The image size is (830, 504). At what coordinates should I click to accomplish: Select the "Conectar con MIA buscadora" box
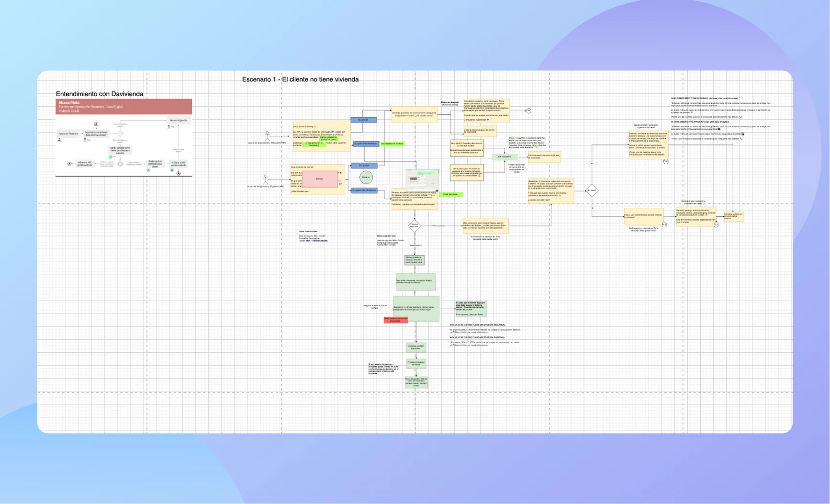[415, 347]
